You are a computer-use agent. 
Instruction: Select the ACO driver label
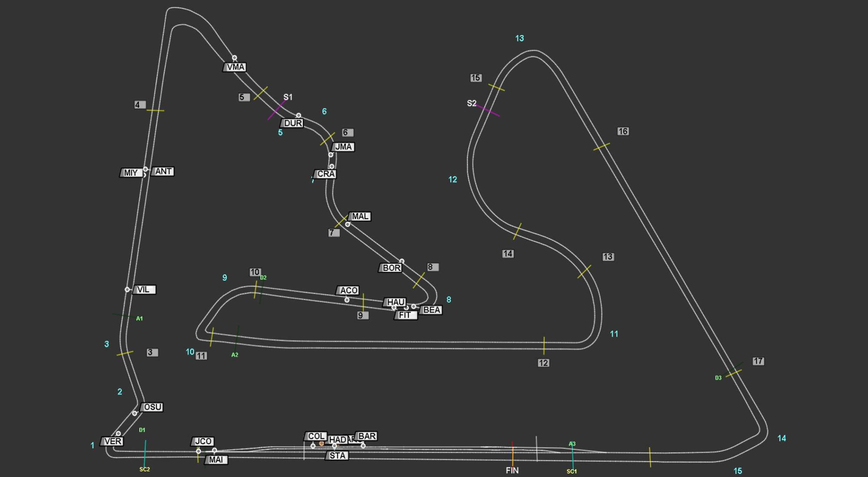(x=348, y=291)
